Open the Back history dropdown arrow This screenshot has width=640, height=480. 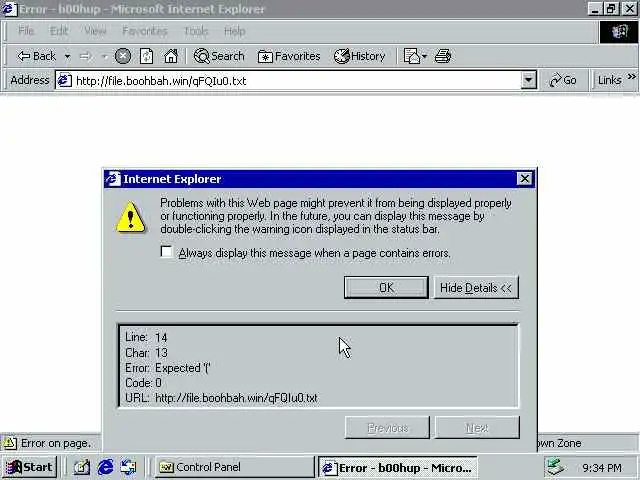click(67, 56)
